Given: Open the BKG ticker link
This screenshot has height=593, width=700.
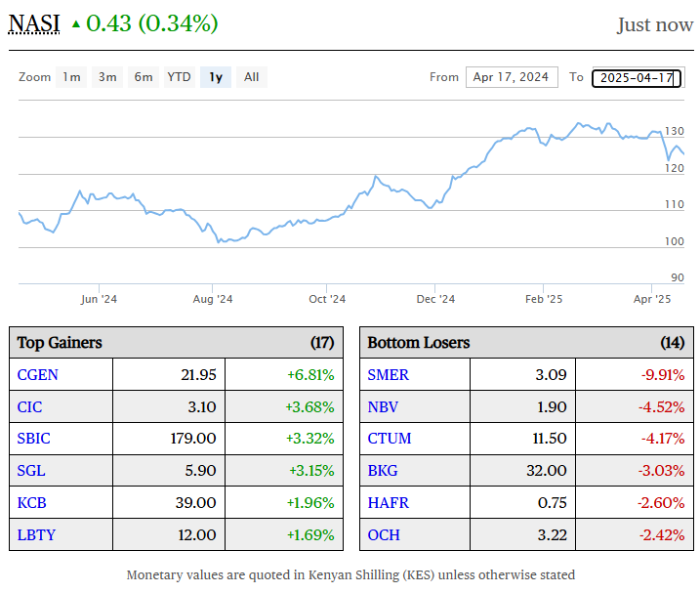Looking at the screenshot, I should click(x=383, y=471).
